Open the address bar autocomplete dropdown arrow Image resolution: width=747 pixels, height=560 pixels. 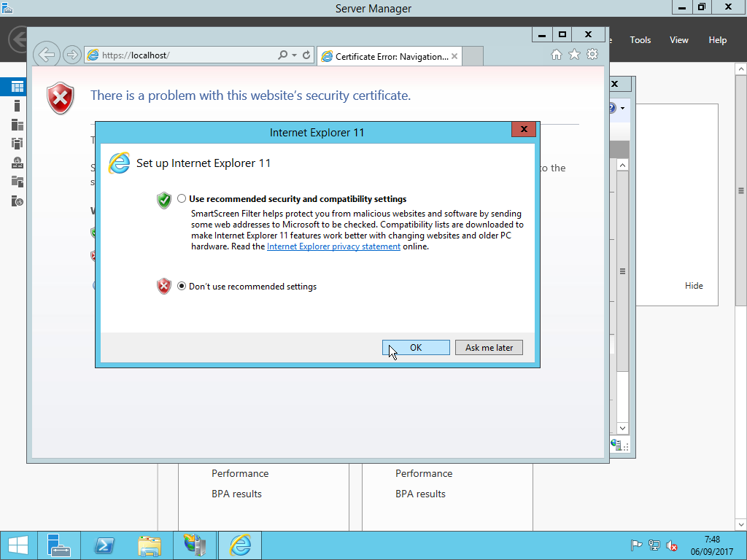pyautogui.click(x=295, y=55)
